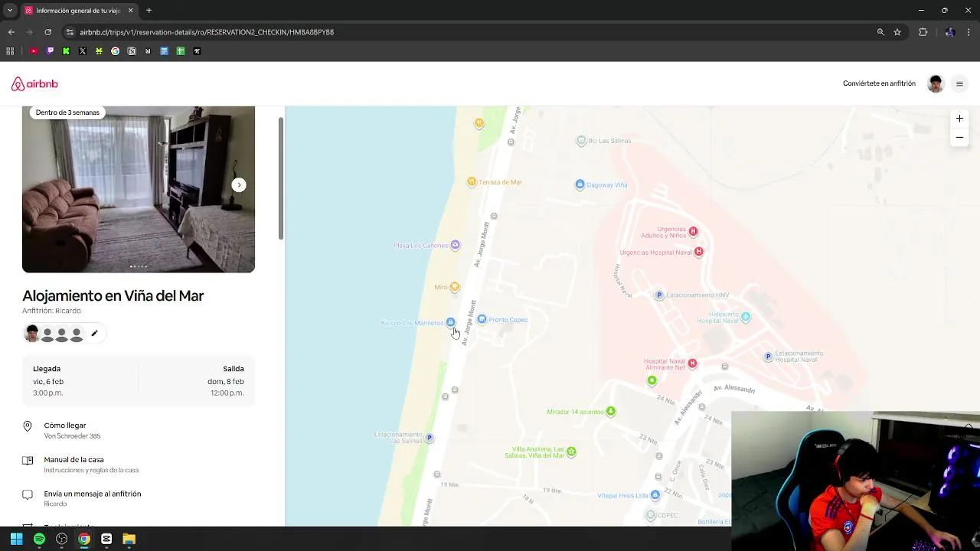Click the Llegada vie, 6 feb date

(48, 381)
